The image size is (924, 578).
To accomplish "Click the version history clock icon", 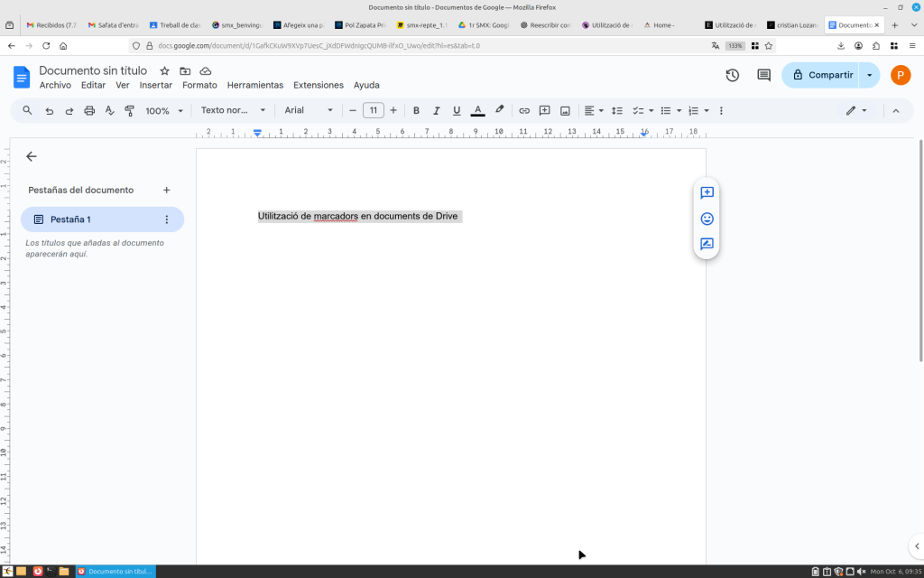I will 732,75.
